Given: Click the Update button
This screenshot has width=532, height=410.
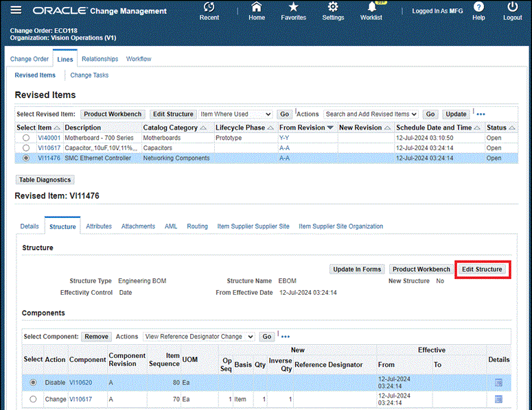Looking at the screenshot, I should [456, 114].
